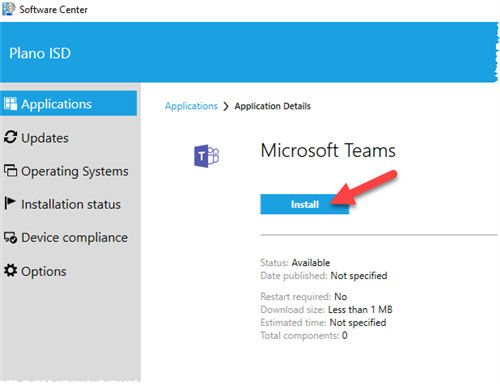Viewport: 500px width, 384px height.
Task: Open the Applications section in the sidebar
Action: tap(68, 104)
